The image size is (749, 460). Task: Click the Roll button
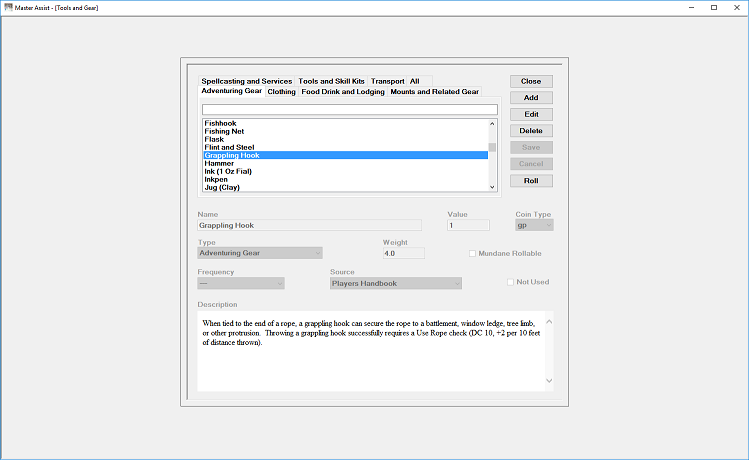tap(531, 181)
